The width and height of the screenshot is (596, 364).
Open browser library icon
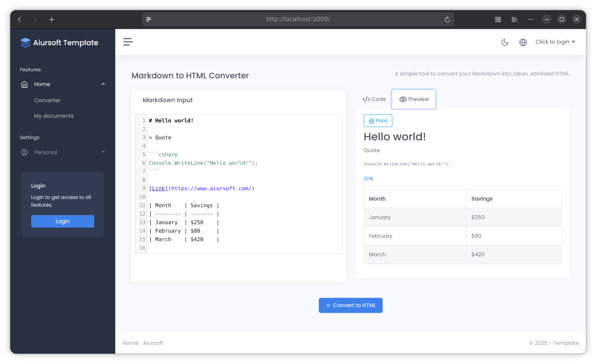click(514, 19)
